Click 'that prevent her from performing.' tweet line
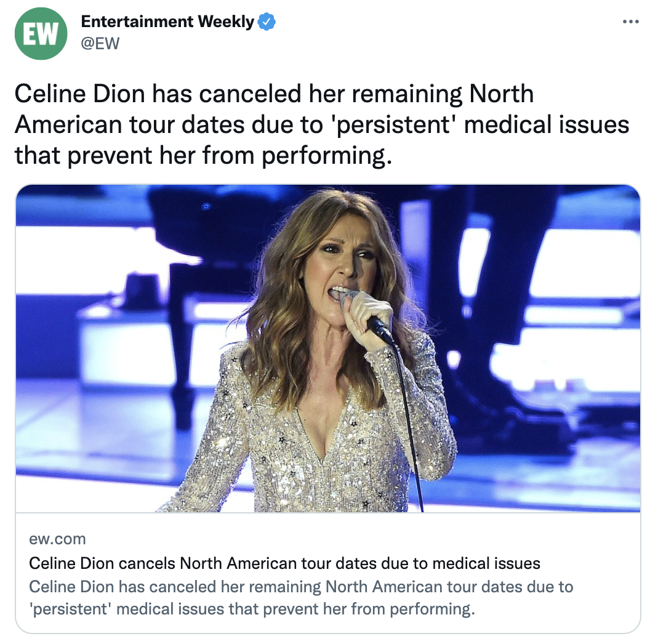Viewport: 650px width, 644px height. (x=203, y=156)
